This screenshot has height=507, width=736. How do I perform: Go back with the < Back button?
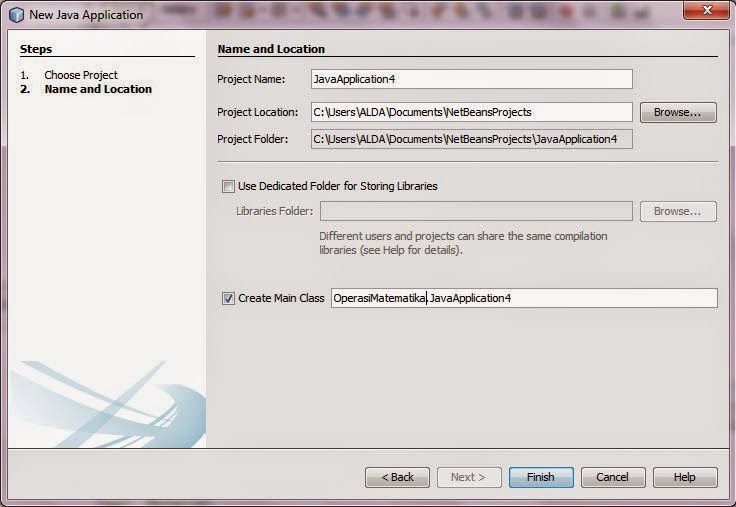(x=397, y=477)
